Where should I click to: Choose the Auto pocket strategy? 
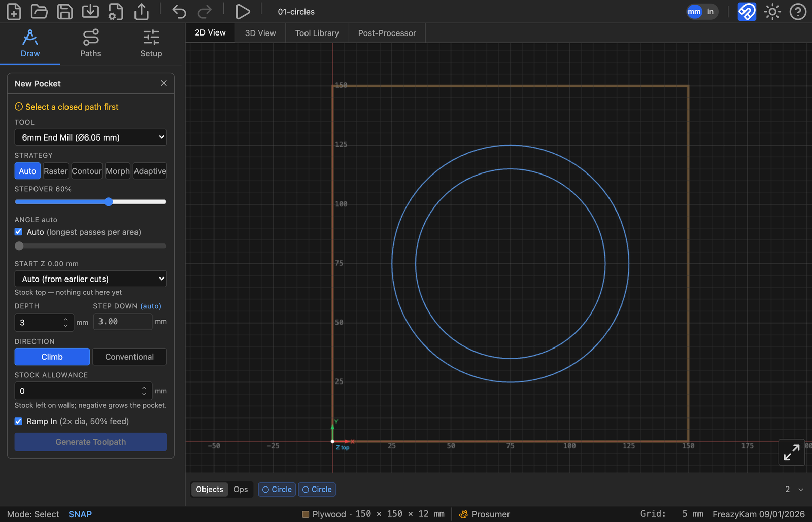tap(27, 171)
